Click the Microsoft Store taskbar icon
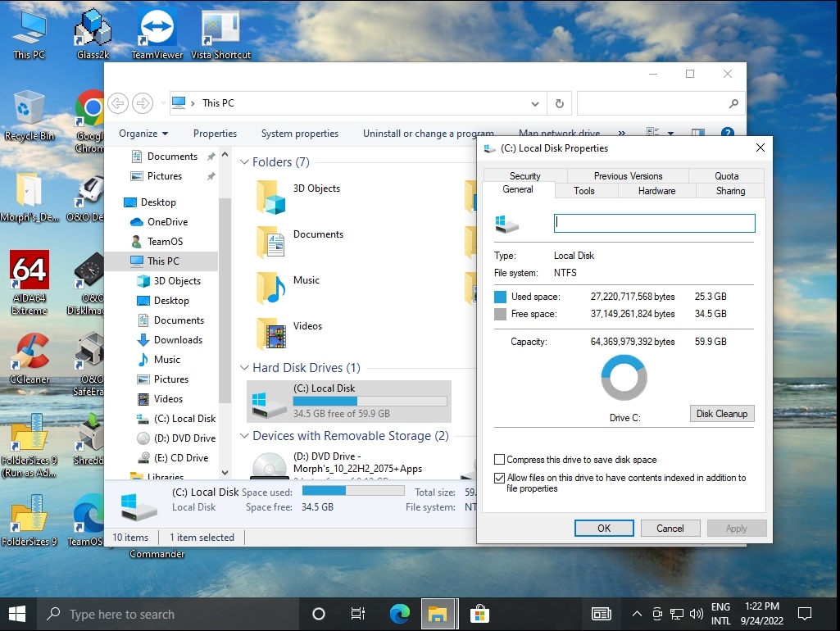Viewport: 840px width, 631px height. tap(479, 614)
